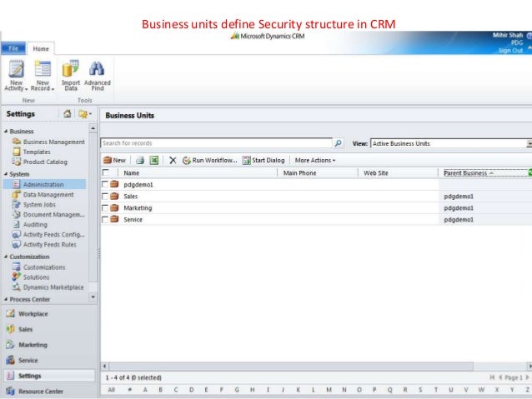Open the More Actions dropdown
532x399 pixels.
(315, 160)
